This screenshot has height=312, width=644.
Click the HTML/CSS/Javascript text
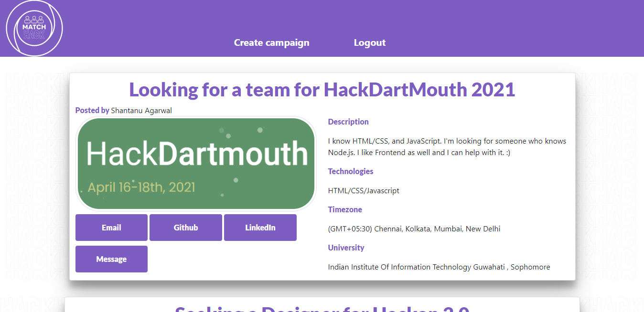click(364, 190)
